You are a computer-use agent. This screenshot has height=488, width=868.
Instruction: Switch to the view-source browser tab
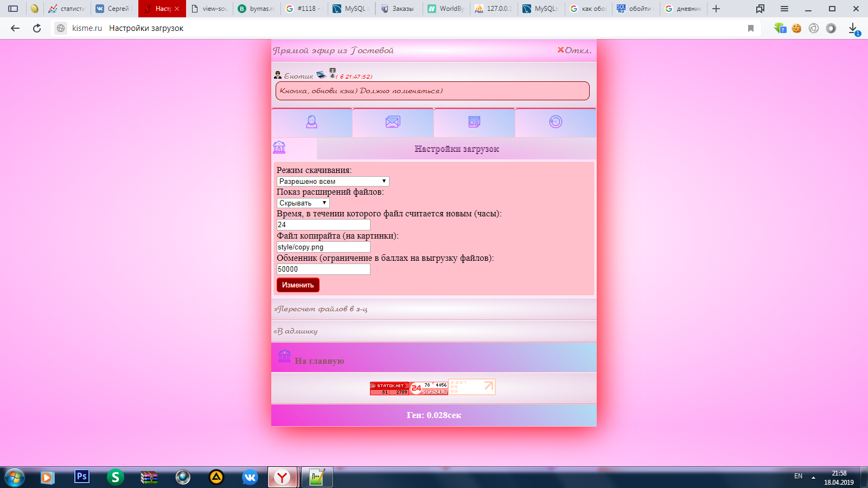pyautogui.click(x=209, y=9)
